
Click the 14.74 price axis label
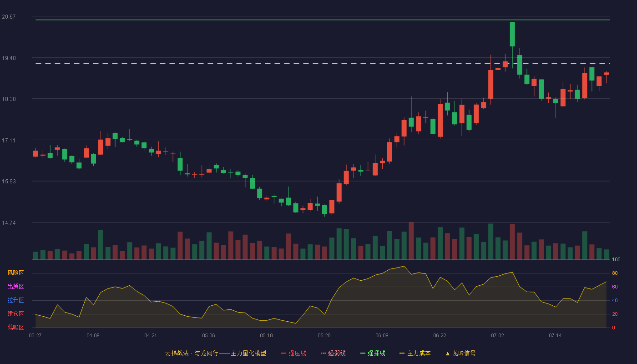click(9, 223)
